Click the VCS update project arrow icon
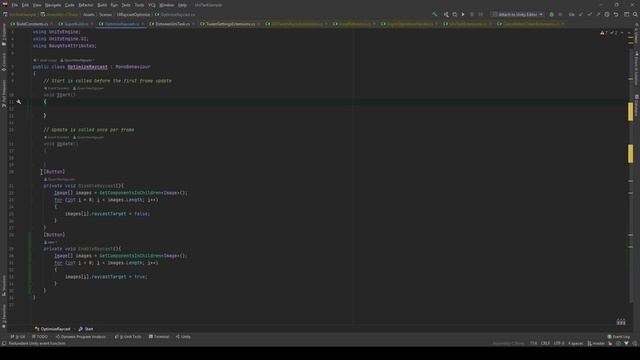This screenshot has height=360, width=640. [581, 14]
